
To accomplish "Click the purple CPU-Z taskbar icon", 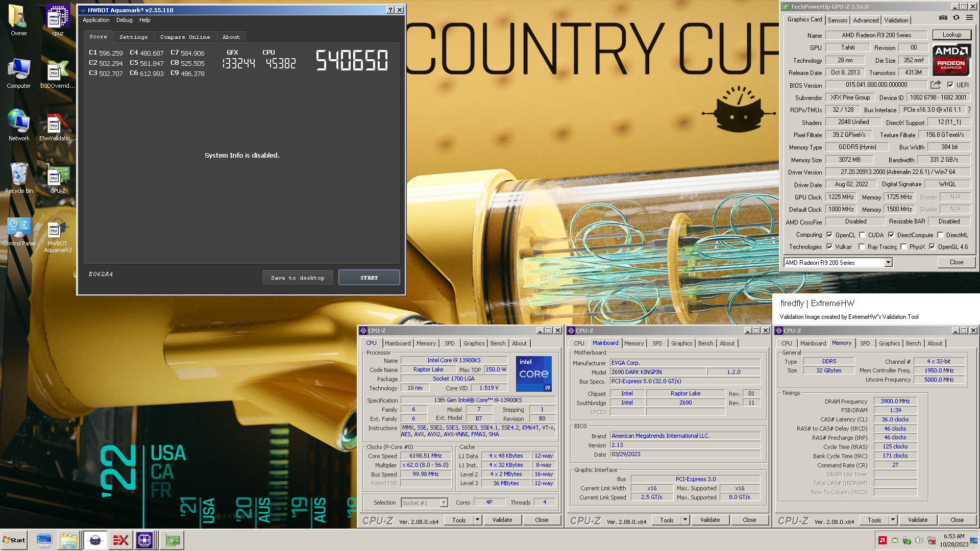I will coord(144,540).
